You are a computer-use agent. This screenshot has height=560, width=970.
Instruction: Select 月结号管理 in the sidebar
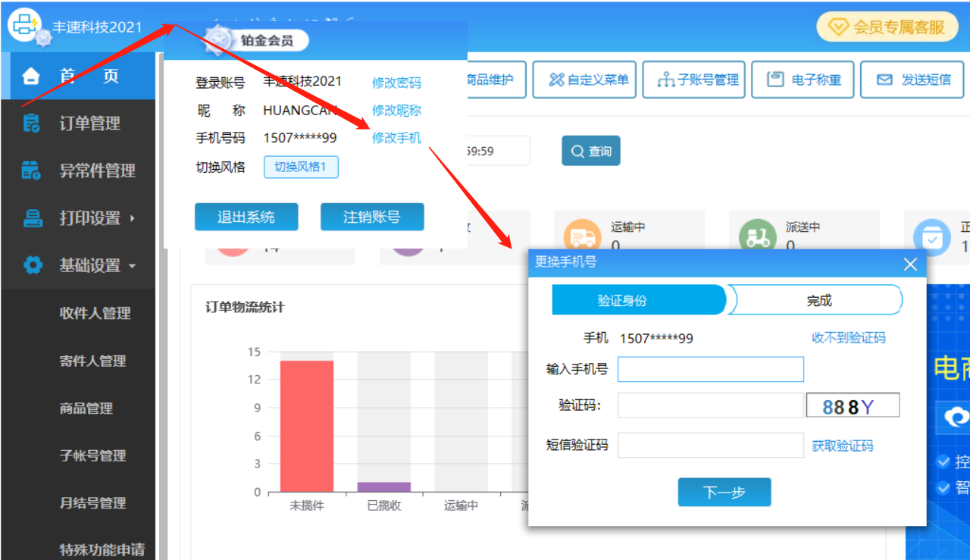coord(92,503)
